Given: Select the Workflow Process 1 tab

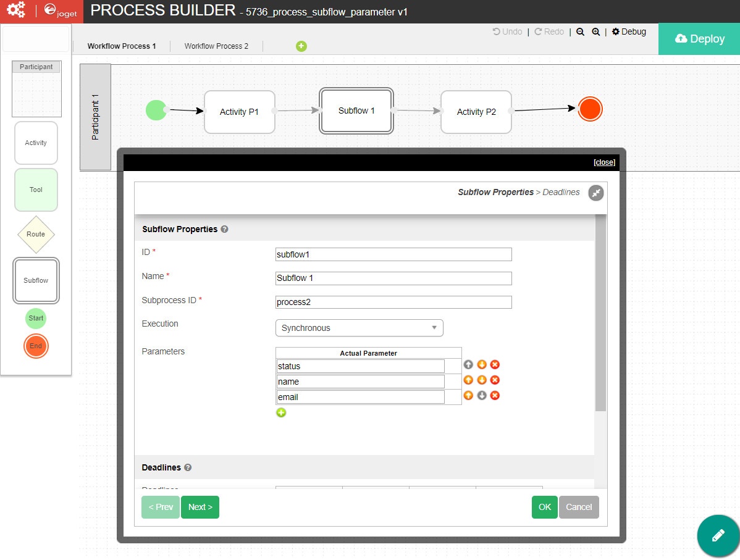Looking at the screenshot, I should tap(122, 46).
